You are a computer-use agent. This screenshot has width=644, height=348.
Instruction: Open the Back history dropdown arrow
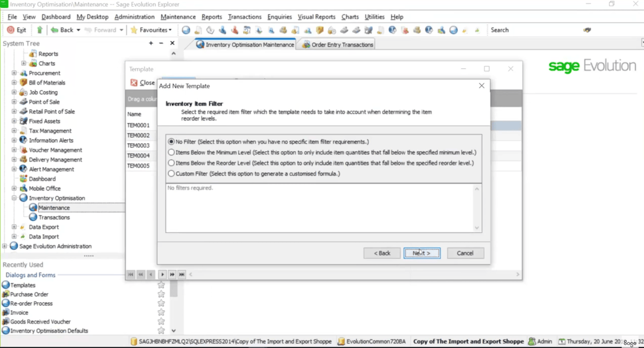78,30
